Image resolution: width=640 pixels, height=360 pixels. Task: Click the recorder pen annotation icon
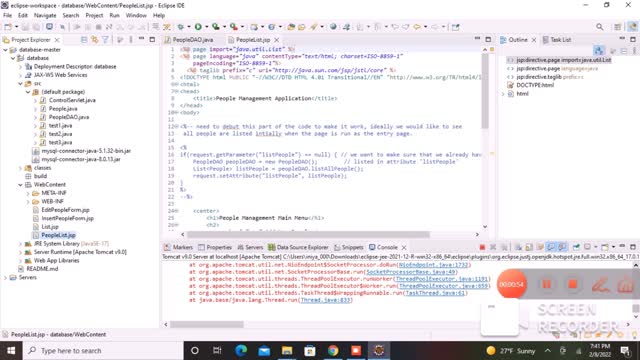tap(600, 284)
